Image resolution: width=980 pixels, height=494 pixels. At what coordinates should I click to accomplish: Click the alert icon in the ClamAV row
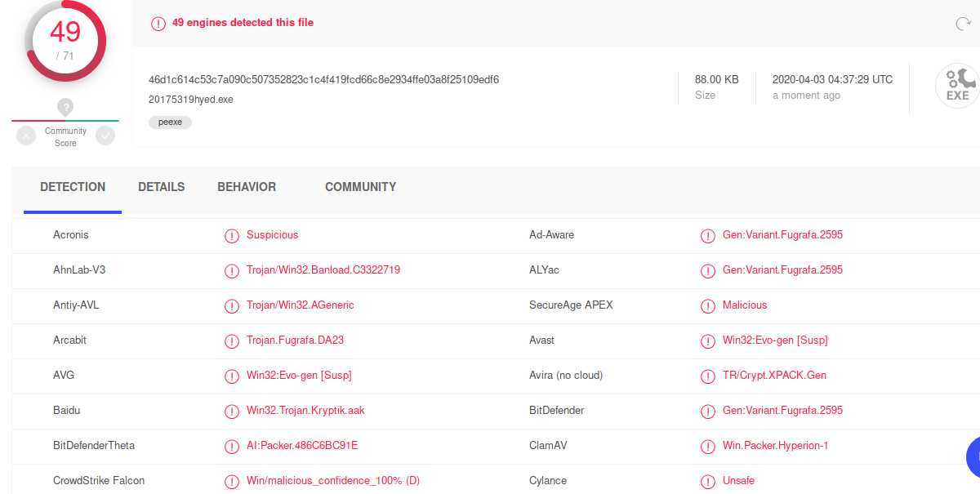tap(708, 447)
